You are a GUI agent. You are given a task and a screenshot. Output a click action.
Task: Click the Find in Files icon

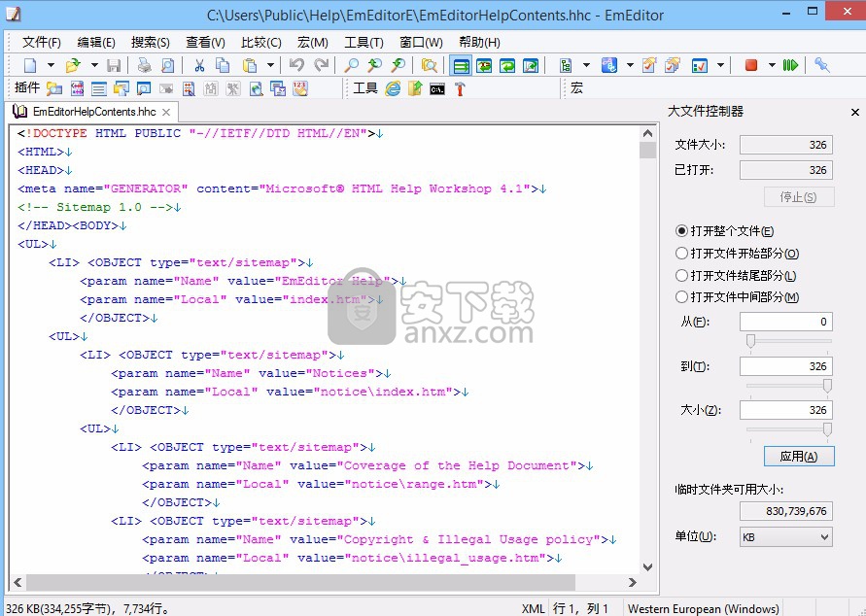430,66
